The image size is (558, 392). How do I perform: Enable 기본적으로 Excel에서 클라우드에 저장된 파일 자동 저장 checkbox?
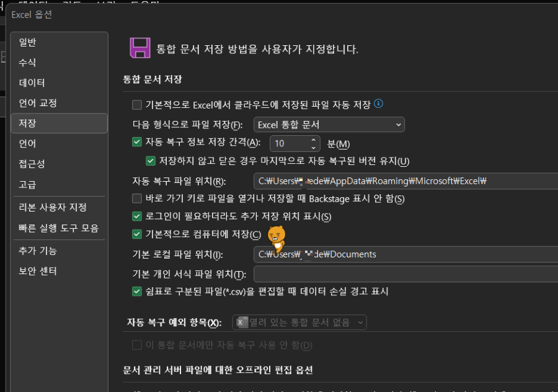[137, 105]
